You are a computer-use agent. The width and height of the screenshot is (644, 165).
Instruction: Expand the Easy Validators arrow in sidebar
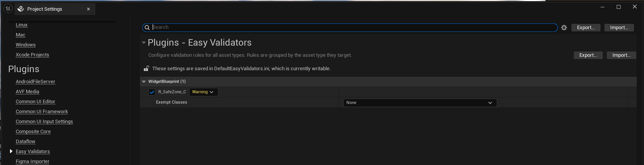pos(11,152)
